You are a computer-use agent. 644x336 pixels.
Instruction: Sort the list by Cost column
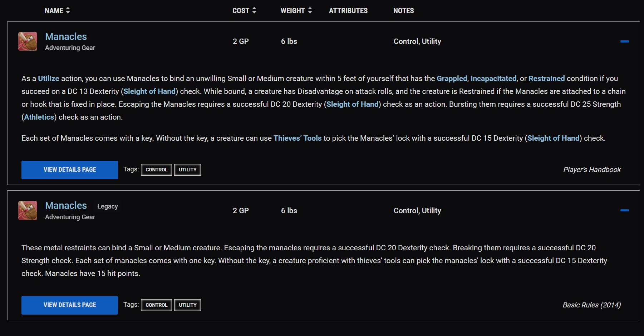(244, 11)
